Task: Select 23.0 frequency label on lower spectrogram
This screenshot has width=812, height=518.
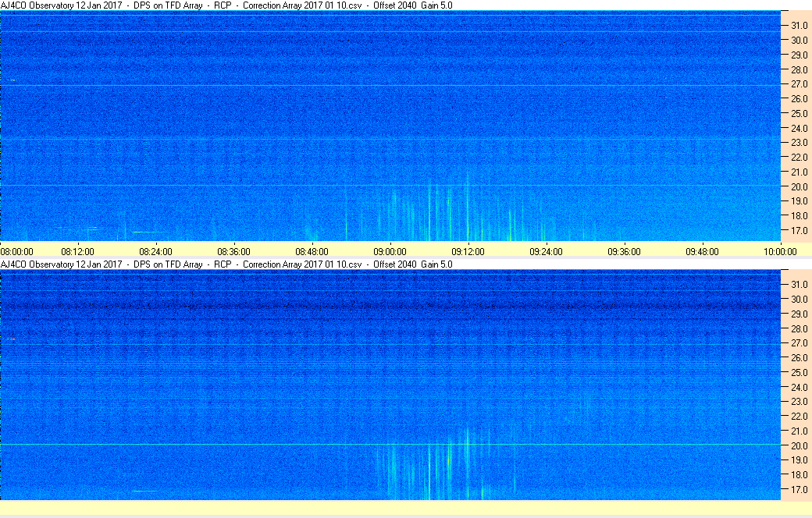Action: 799,402
